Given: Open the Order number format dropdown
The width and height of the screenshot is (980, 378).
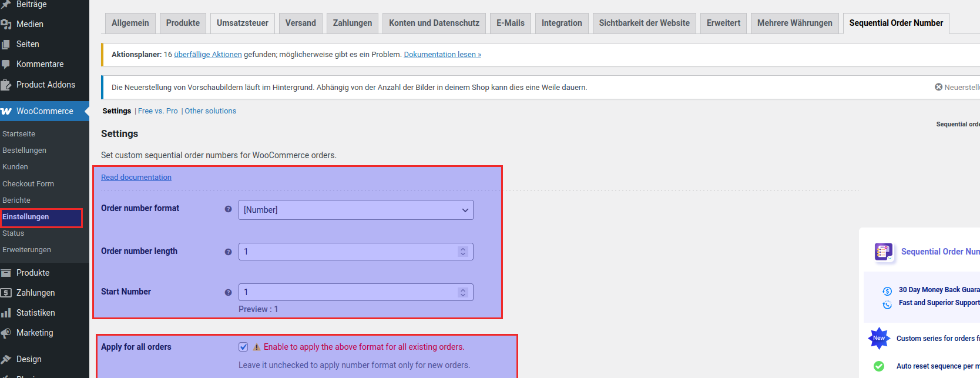Looking at the screenshot, I should (x=355, y=210).
